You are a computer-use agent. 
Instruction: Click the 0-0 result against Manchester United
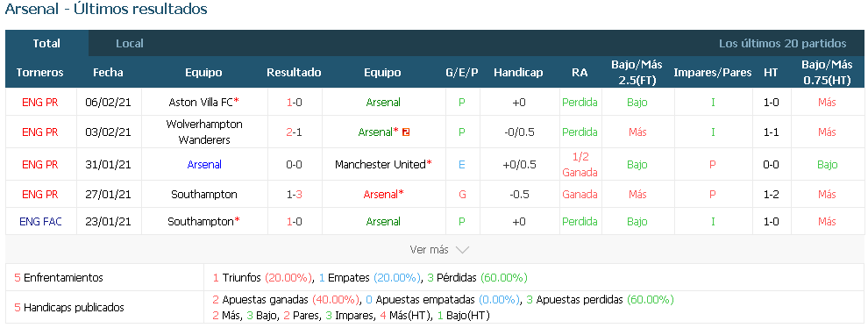[294, 165]
